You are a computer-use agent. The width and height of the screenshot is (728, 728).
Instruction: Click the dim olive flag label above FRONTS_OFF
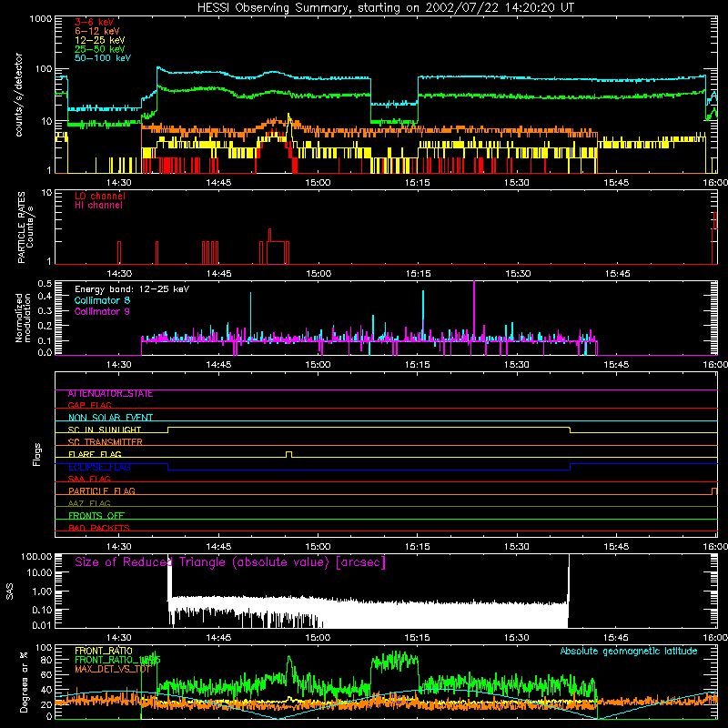coord(89,503)
